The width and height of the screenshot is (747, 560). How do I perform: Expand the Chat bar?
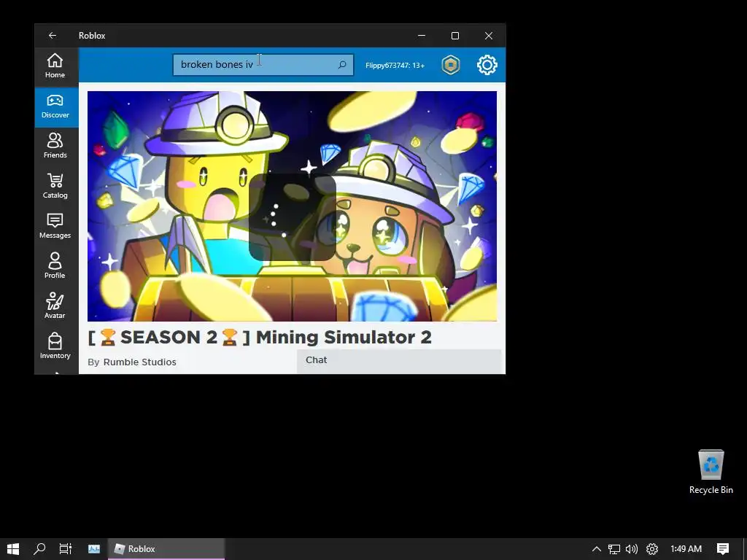coord(399,360)
